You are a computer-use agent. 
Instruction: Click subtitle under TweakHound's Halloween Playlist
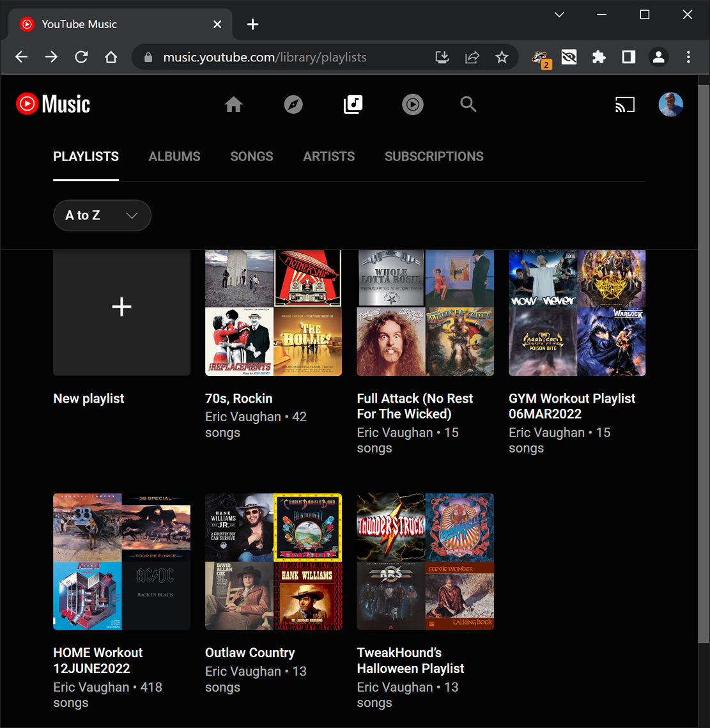(408, 695)
